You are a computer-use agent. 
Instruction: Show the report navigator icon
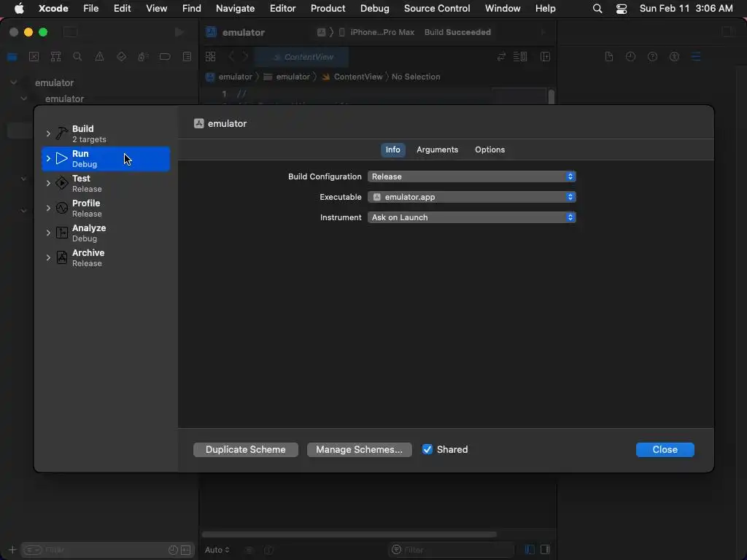pos(187,57)
